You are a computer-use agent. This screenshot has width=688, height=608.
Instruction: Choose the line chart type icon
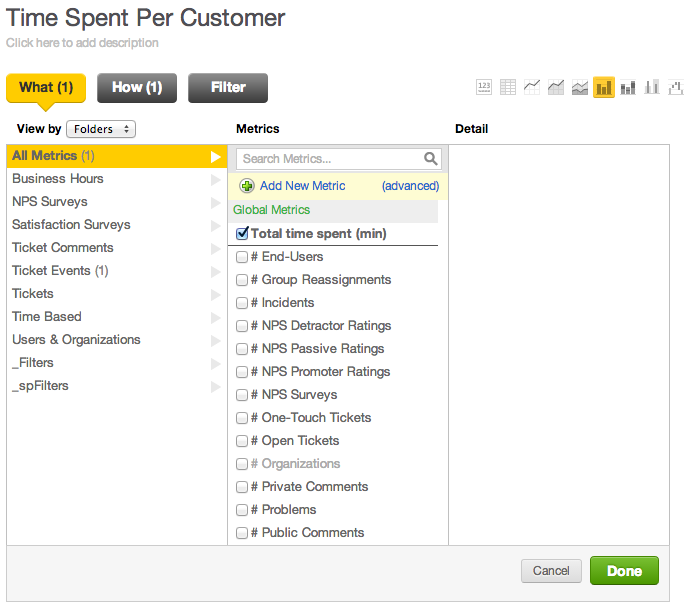point(532,87)
